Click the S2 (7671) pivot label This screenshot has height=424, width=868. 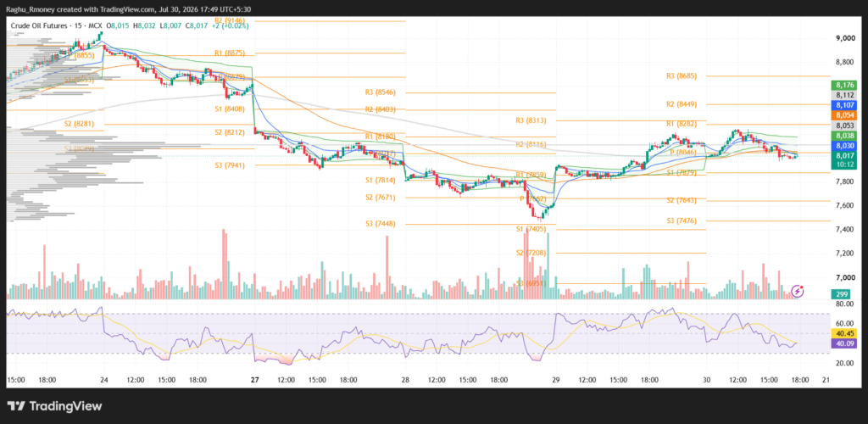point(380,198)
